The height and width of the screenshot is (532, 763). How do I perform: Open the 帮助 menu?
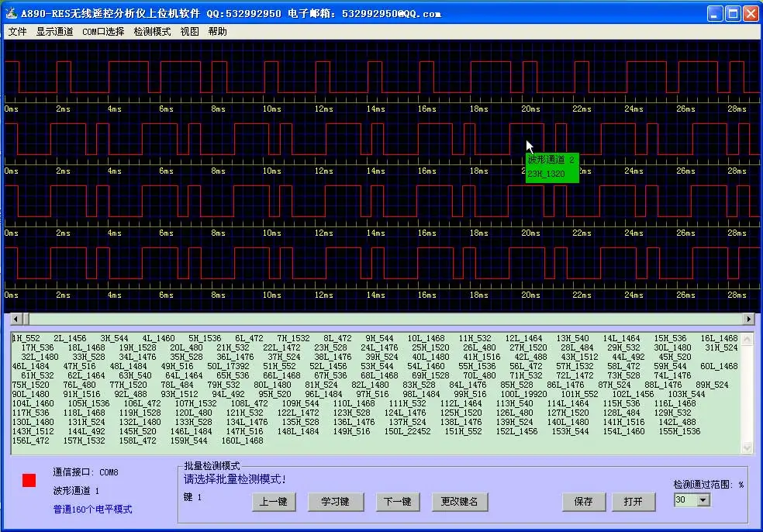tap(217, 32)
